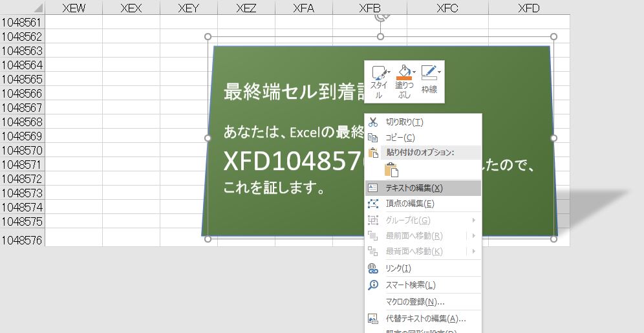Select column header XEZ
This screenshot has width=644, height=333.
246,8
